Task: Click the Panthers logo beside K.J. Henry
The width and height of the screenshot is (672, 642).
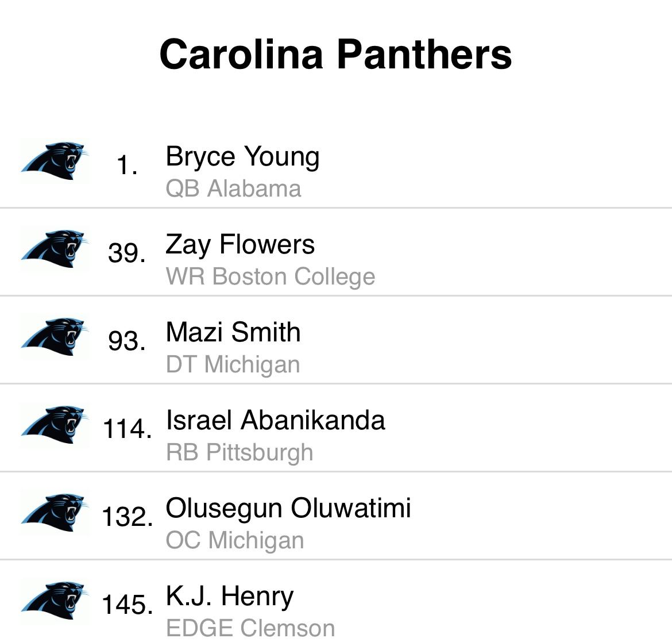Action: [x=55, y=601]
